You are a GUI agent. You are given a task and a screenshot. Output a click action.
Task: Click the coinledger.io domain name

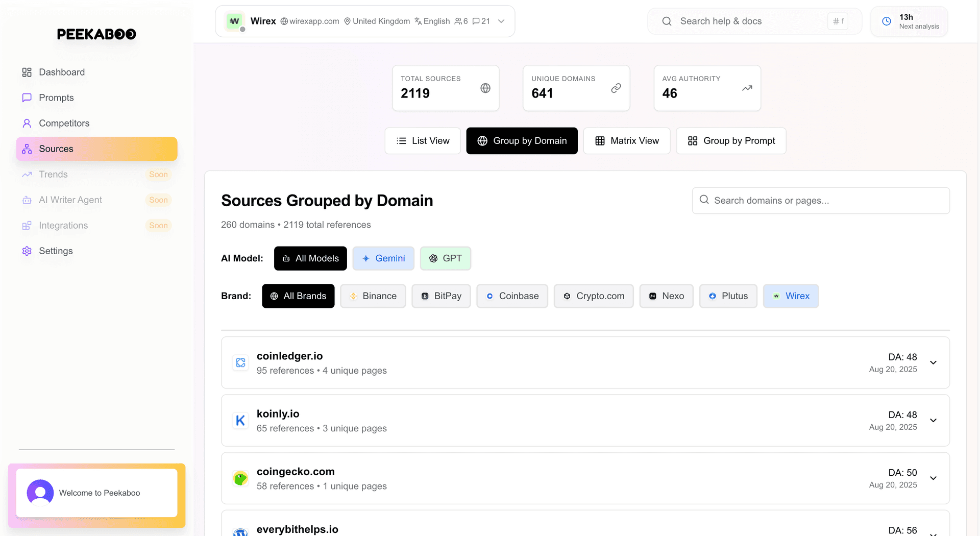pyautogui.click(x=289, y=356)
